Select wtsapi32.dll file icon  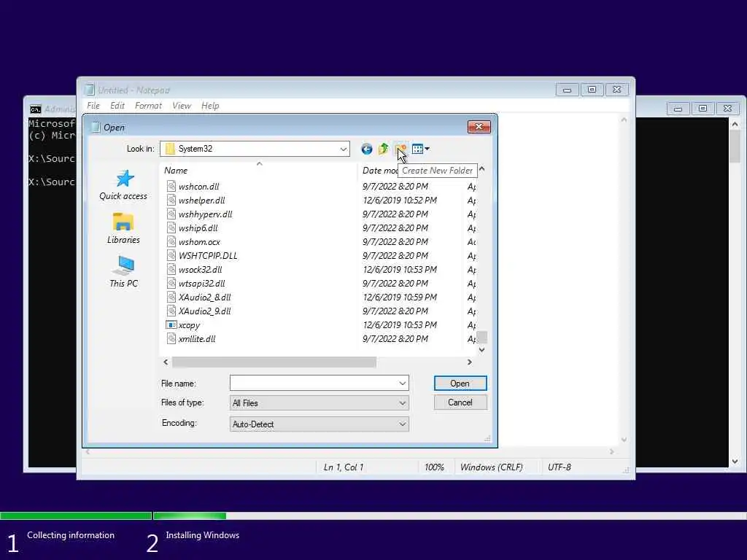click(171, 283)
